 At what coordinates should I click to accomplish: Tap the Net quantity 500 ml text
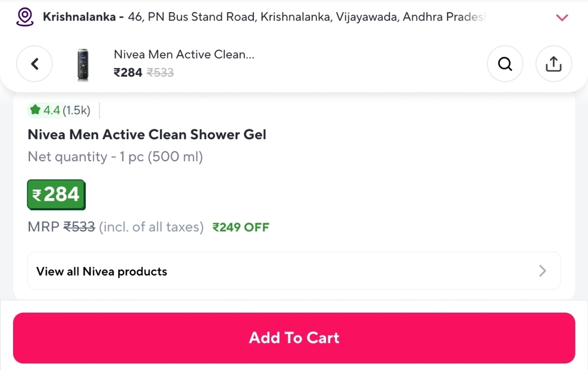[x=115, y=157]
